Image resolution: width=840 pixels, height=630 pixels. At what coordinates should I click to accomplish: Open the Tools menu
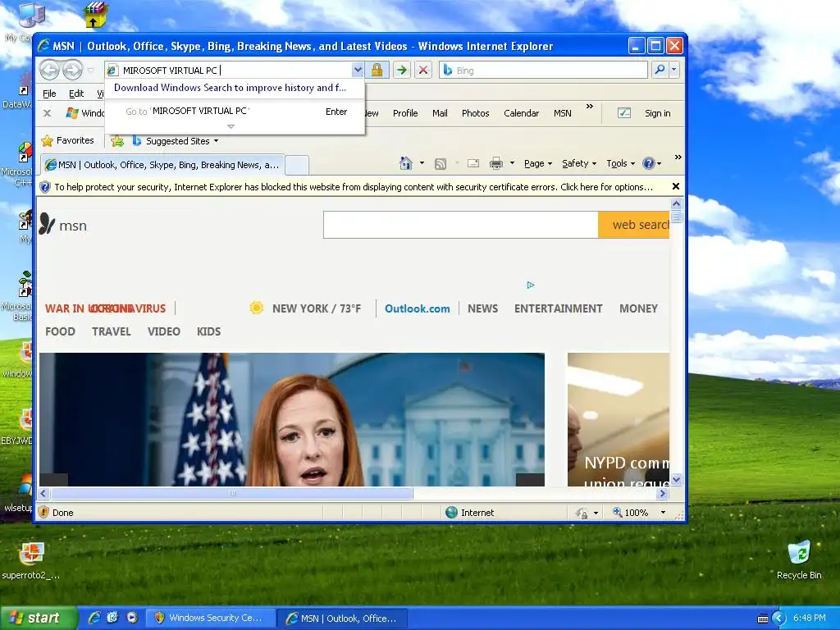(620, 164)
